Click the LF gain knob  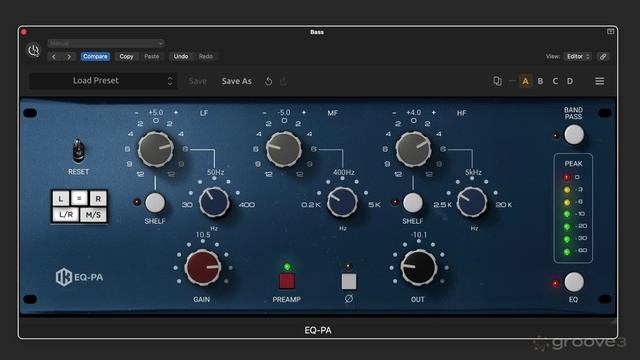(156, 149)
